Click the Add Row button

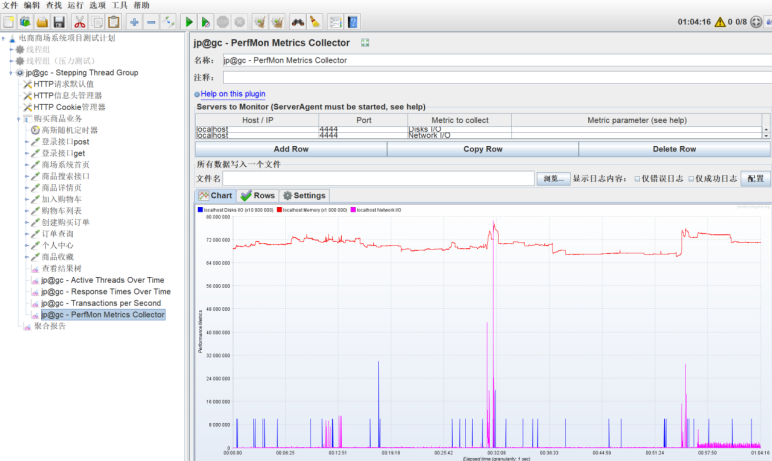291,149
